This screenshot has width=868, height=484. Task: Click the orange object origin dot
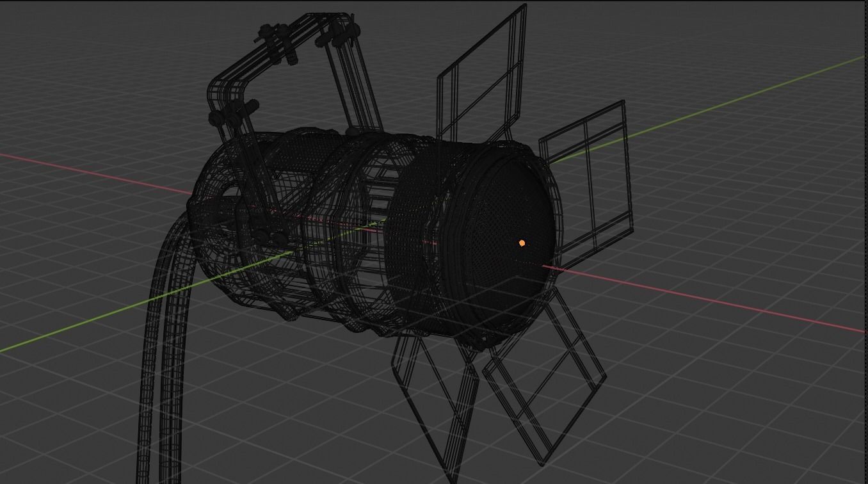pyautogui.click(x=522, y=243)
